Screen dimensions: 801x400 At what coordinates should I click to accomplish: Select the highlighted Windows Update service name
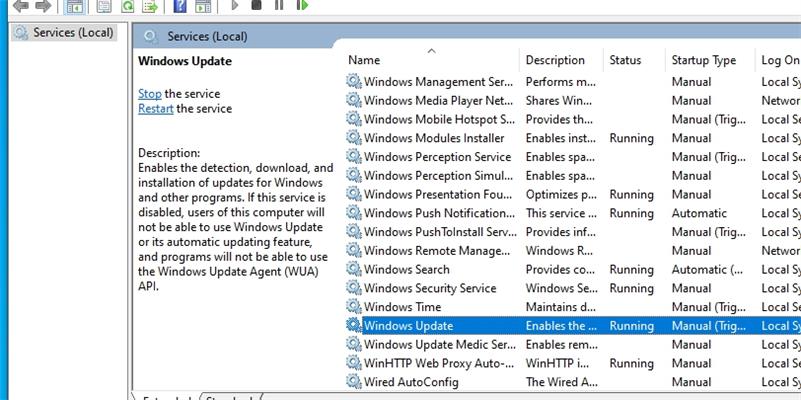409,326
